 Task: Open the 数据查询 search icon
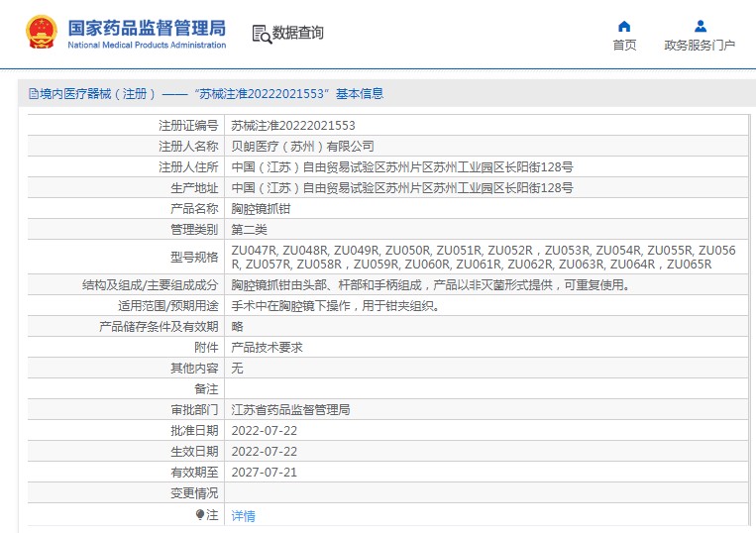pos(262,34)
